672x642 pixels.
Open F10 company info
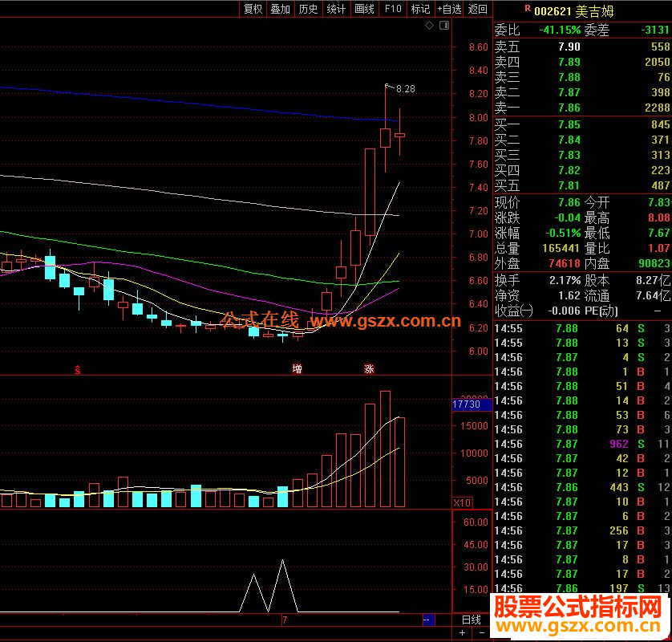pos(393,9)
